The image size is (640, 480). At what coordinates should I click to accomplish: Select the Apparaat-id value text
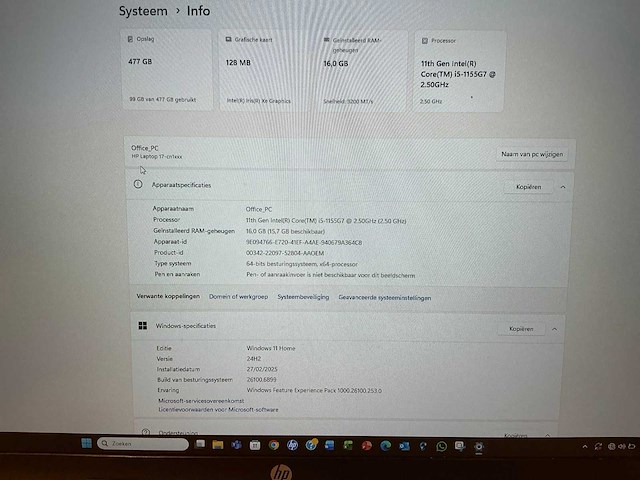[304, 242]
